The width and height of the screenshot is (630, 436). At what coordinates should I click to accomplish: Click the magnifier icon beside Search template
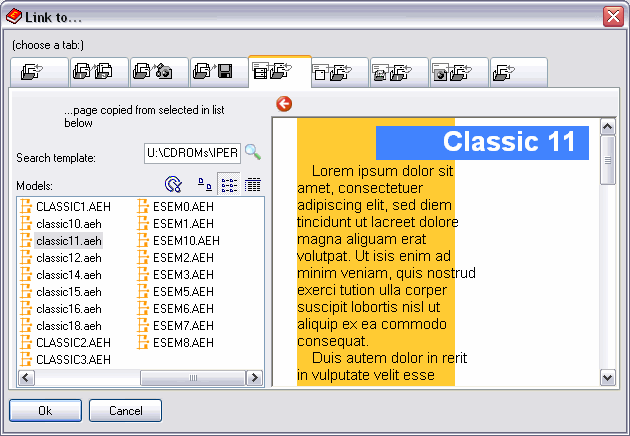pos(253,152)
